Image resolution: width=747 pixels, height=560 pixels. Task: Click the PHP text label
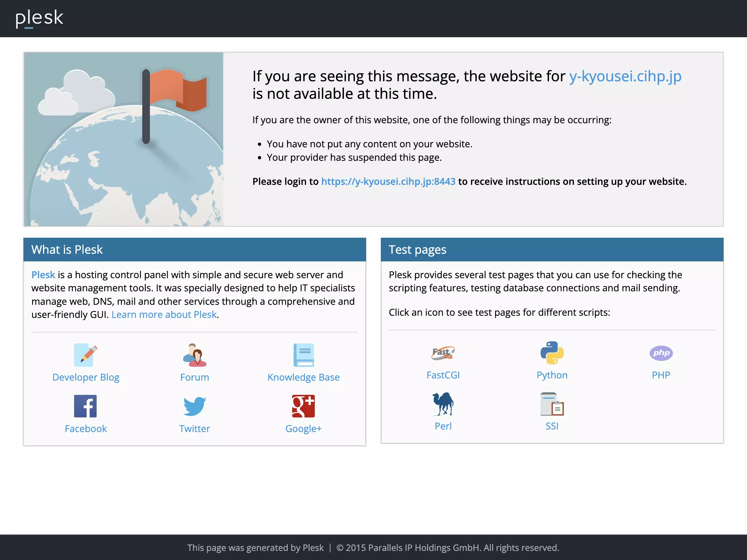pyautogui.click(x=661, y=375)
